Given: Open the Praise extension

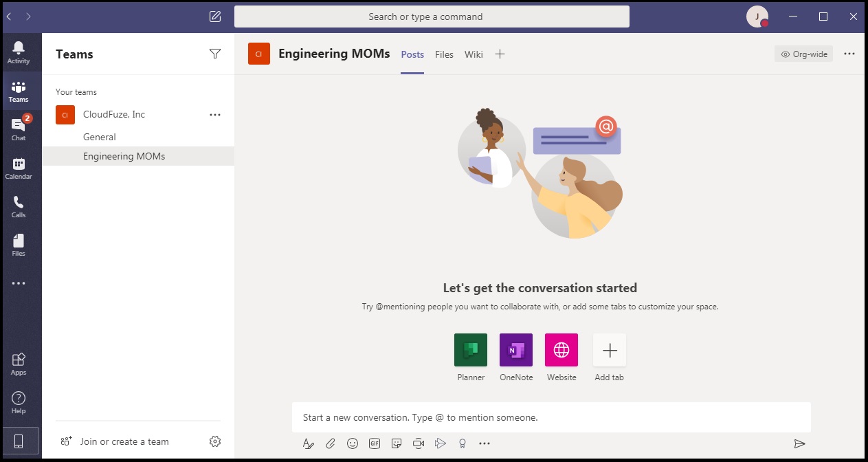Looking at the screenshot, I should coord(463,443).
